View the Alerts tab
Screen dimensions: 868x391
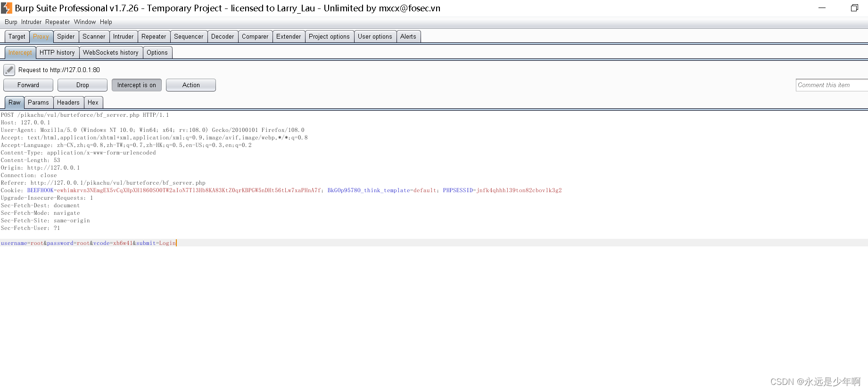click(408, 37)
